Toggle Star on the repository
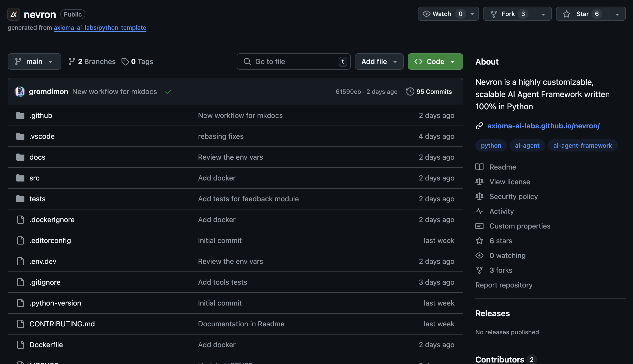The height and width of the screenshot is (364, 633). (582, 14)
